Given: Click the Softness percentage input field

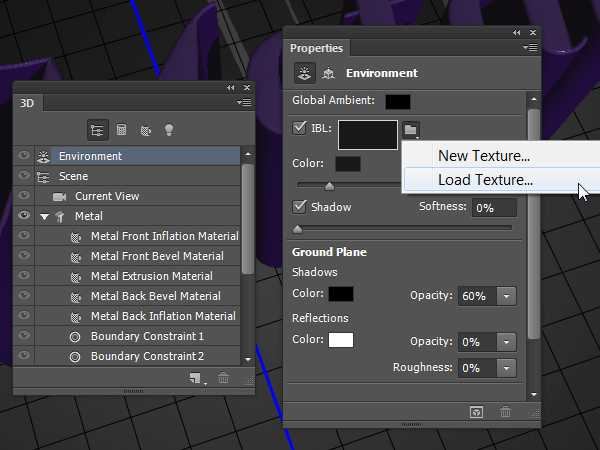Looking at the screenshot, I should tap(494, 207).
